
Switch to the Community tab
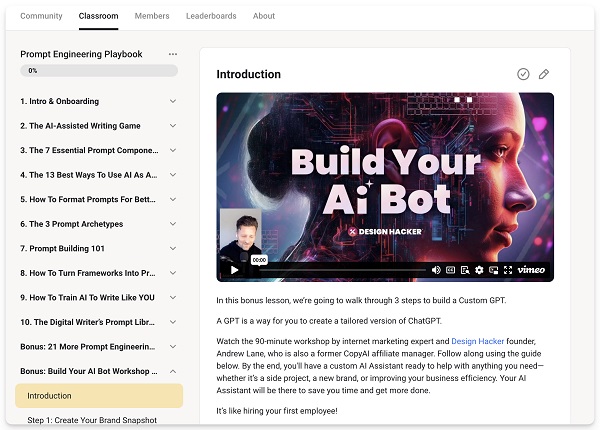pyautogui.click(x=41, y=16)
